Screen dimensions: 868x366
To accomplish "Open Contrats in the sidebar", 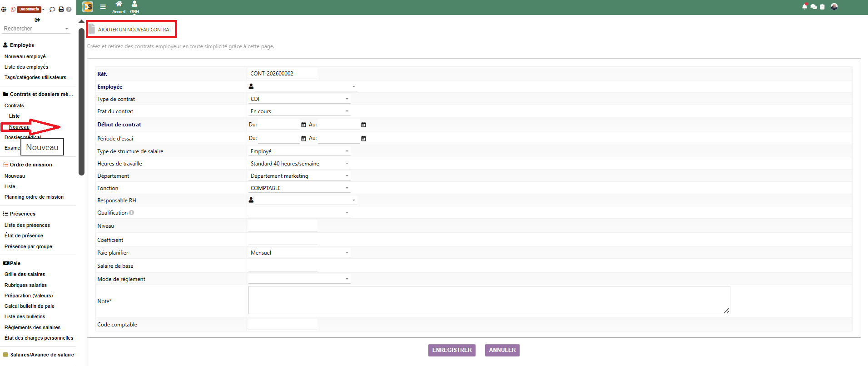I will (14, 105).
